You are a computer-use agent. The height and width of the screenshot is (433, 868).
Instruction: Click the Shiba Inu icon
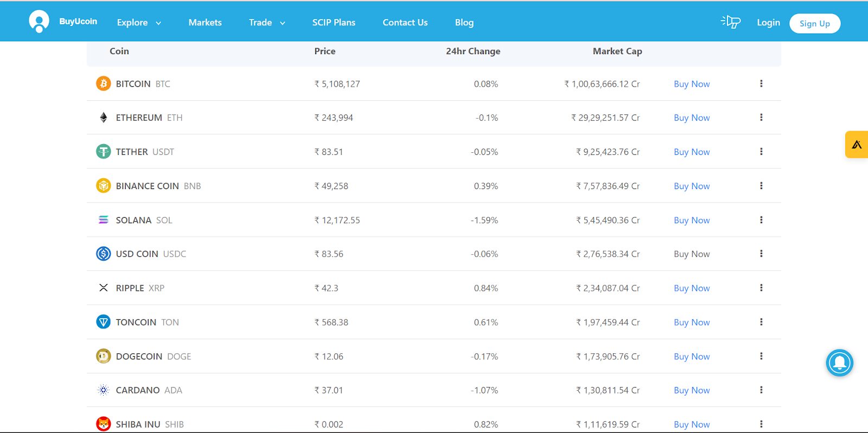pyautogui.click(x=103, y=424)
